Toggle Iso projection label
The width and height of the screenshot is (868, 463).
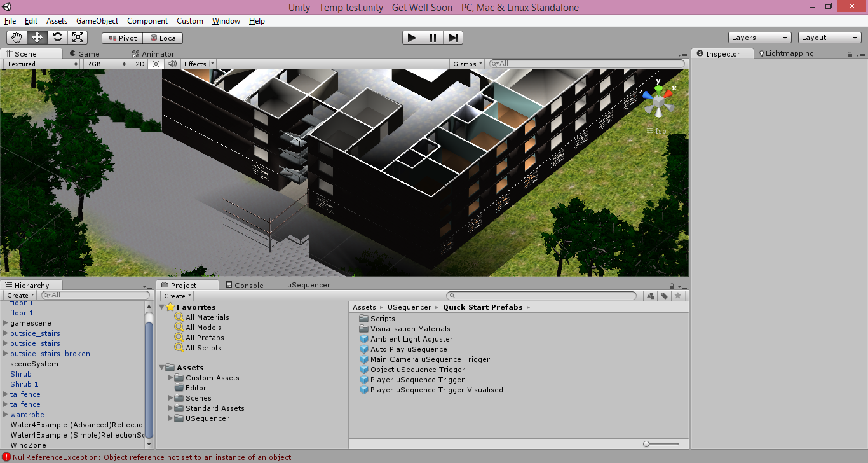click(657, 131)
